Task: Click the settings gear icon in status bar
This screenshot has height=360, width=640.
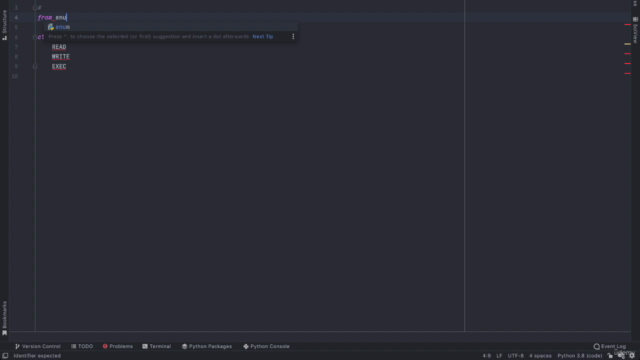Action: point(632,356)
